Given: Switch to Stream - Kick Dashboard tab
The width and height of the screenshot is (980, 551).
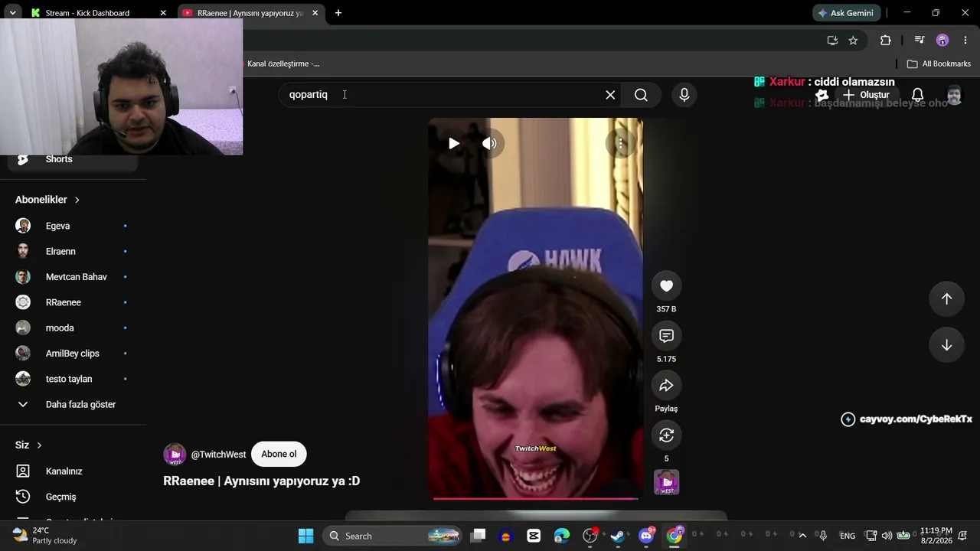Looking at the screenshot, I should click(x=98, y=13).
